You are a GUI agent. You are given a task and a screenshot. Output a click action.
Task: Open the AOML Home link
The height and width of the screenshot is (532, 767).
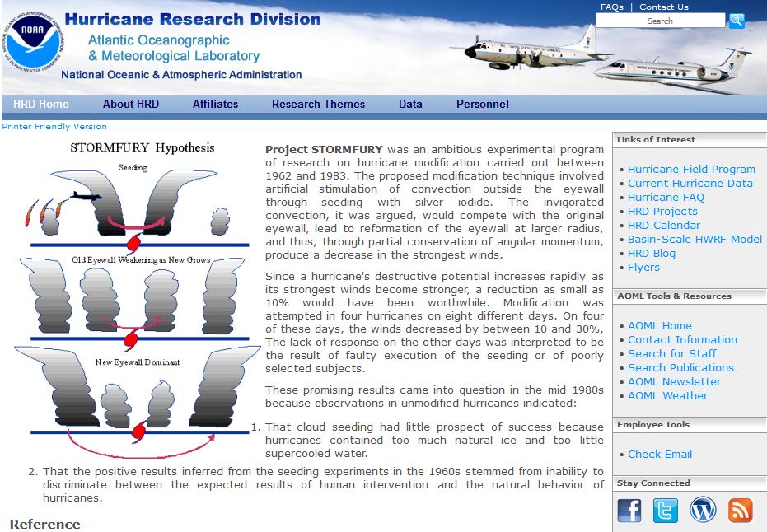(660, 325)
